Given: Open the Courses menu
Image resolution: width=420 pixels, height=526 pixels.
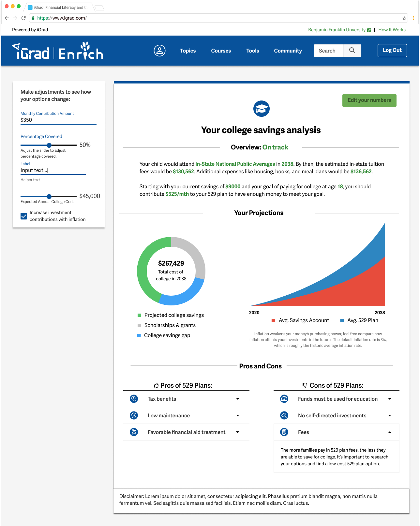Looking at the screenshot, I should [x=221, y=51].
